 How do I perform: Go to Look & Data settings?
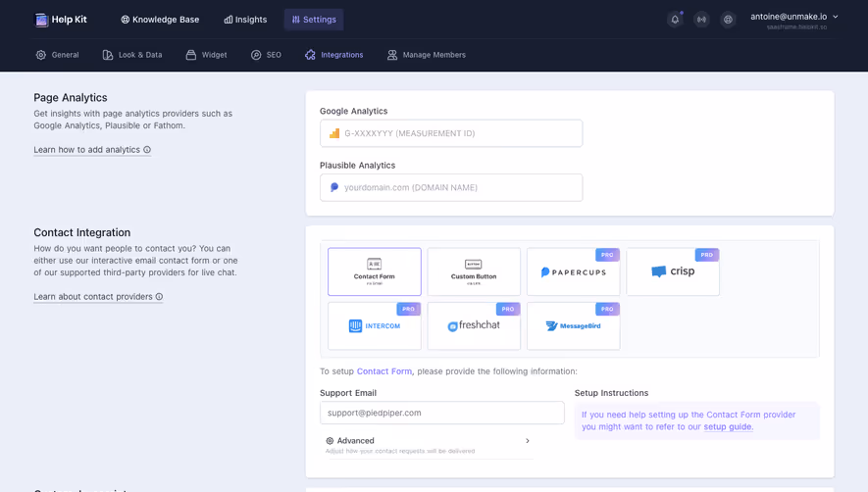click(132, 55)
